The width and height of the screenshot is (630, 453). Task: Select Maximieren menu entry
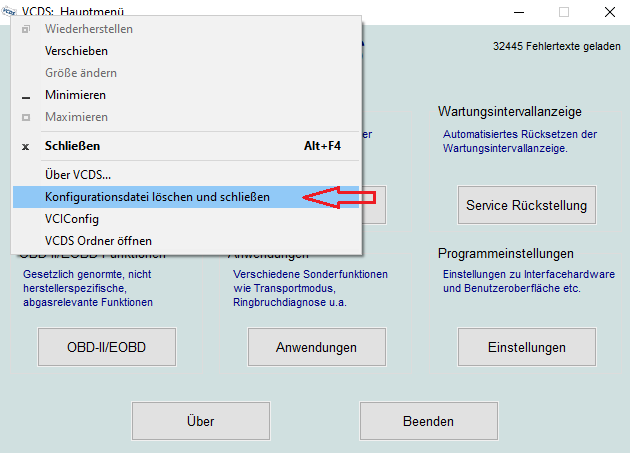[186, 117]
